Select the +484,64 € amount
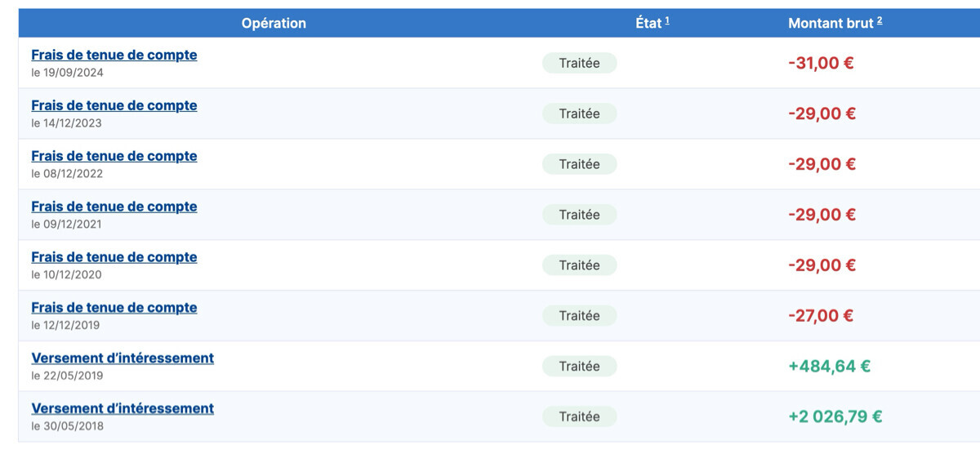The width and height of the screenshot is (980, 463). tap(829, 367)
